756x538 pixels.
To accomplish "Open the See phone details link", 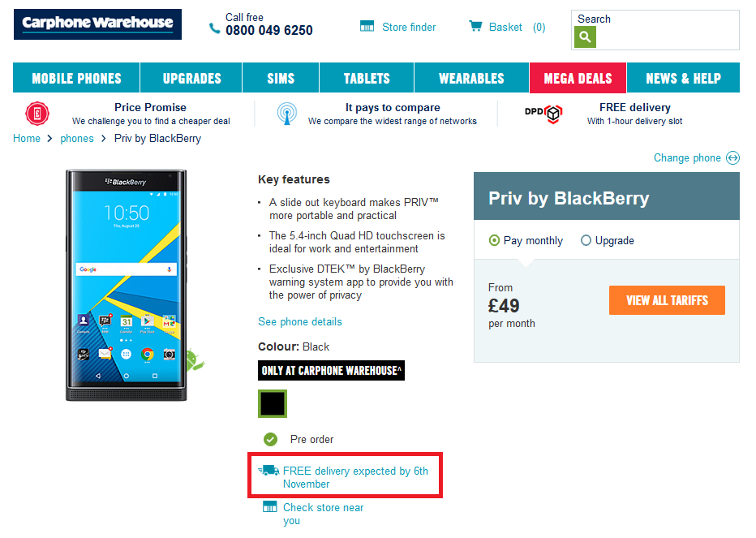I will pyautogui.click(x=300, y=322).
